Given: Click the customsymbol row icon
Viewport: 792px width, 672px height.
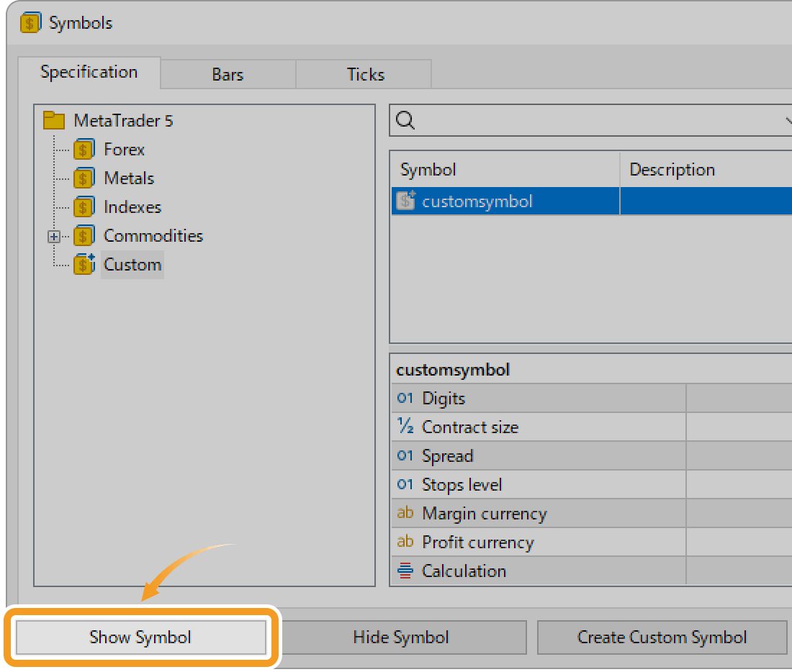Looking at the screenshot, I should (405, 201).
